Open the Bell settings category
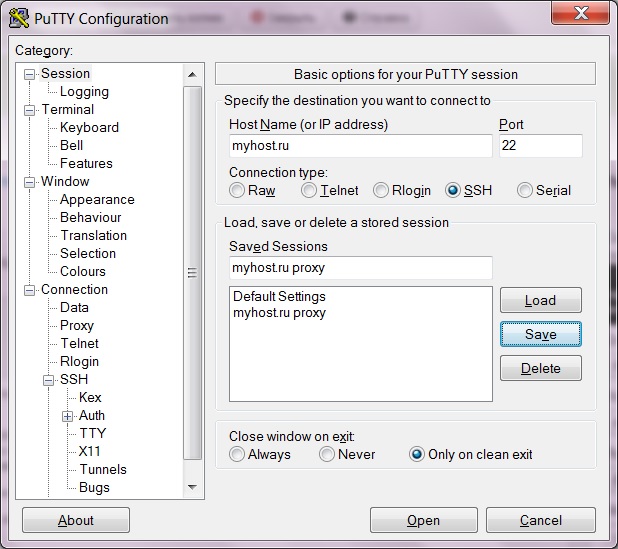Screen dimensions: 618x549 point(71,145)
